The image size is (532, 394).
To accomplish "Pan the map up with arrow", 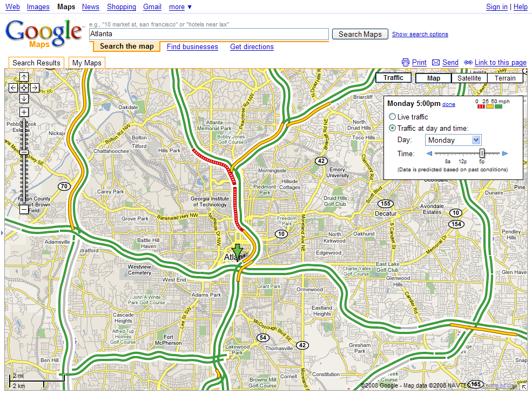I will 24,77.
